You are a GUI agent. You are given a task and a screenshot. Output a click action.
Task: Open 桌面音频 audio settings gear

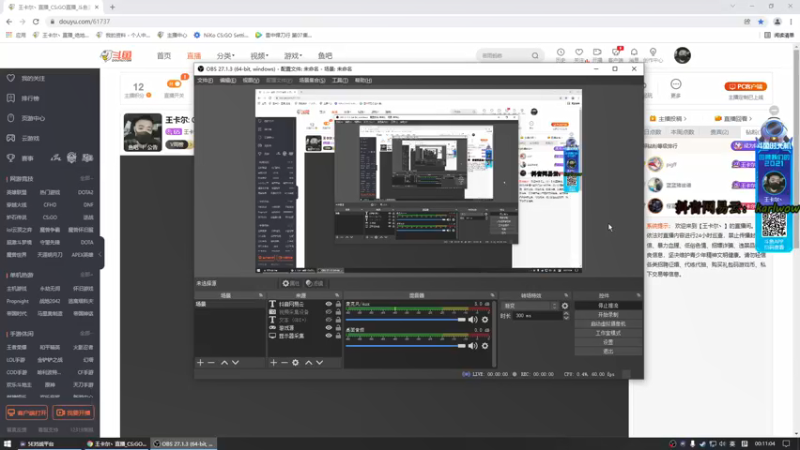point(485,345)
